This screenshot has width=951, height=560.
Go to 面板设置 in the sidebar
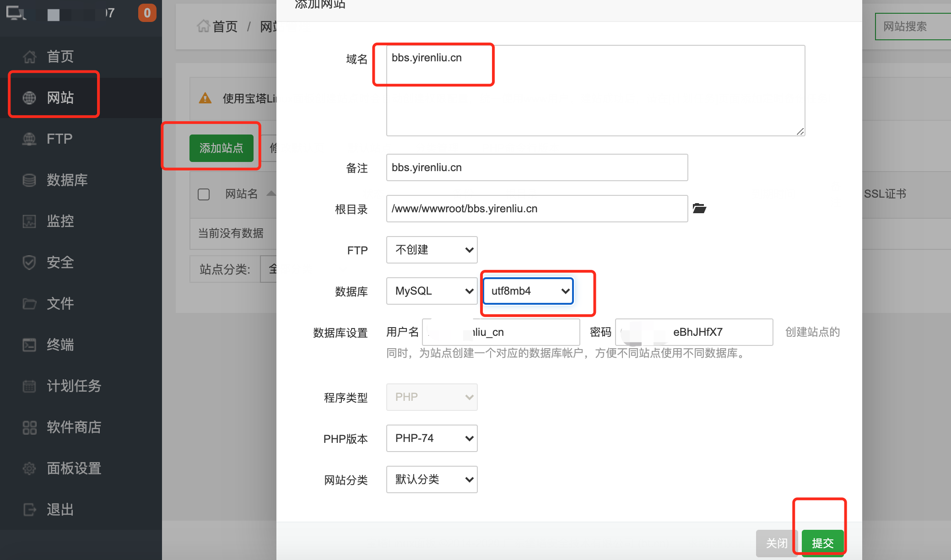click(73, 468)
